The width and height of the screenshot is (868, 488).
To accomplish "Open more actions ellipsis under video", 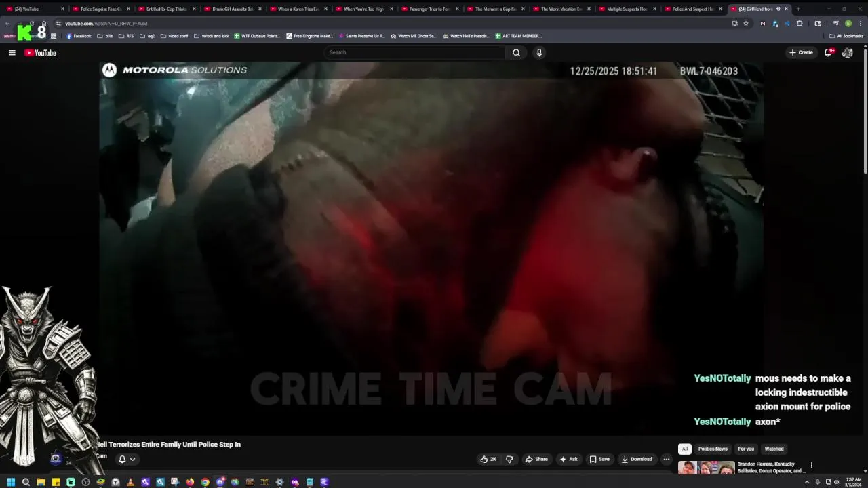I will [x=666, y=459].
